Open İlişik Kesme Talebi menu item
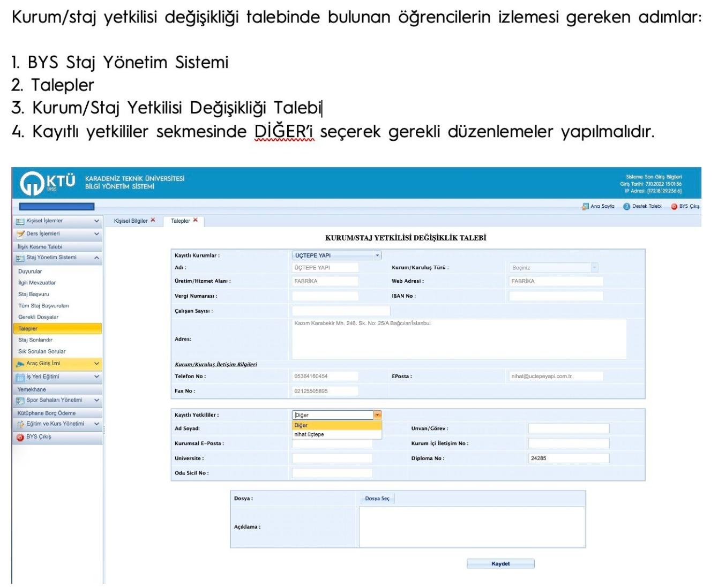Viewport: 718px width, 588px height. tap(57, 247)
